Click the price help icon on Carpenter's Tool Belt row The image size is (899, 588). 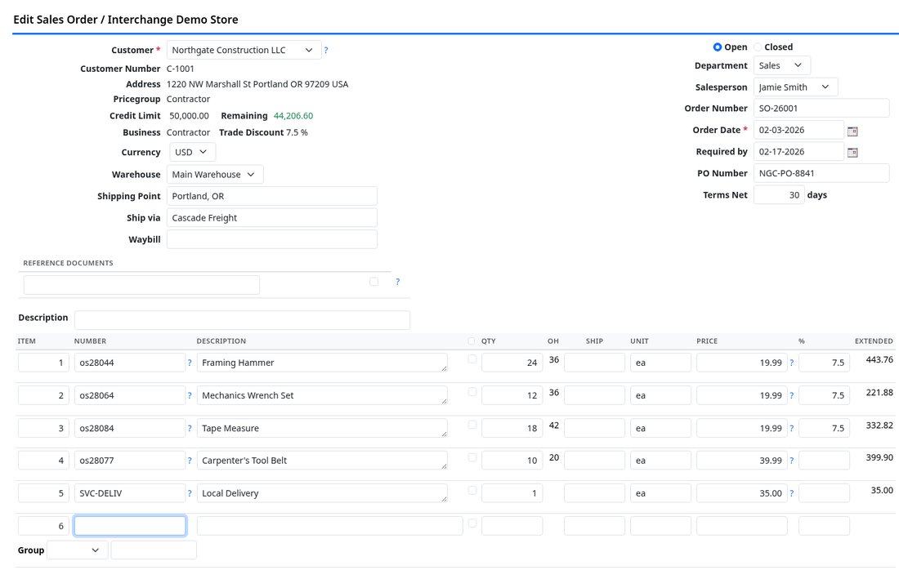tap(792, 461)
